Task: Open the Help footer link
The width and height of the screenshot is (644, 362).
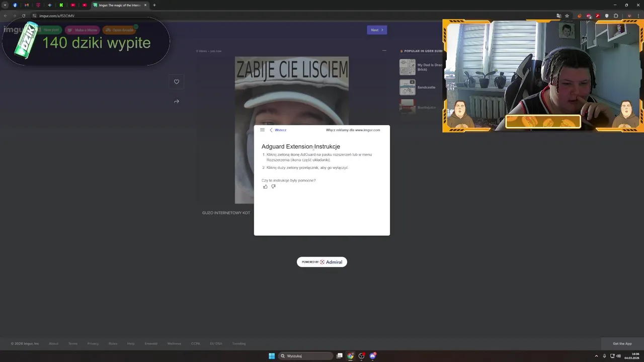Action: 131,343
